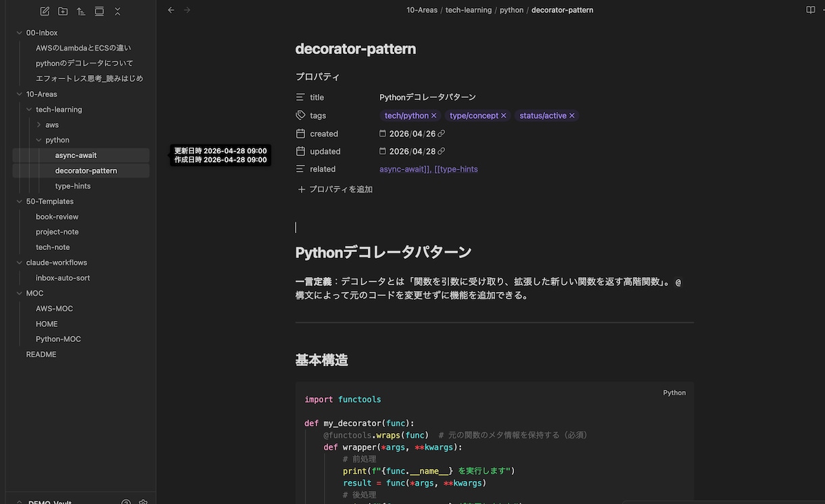Screen dimensions: 825x504
Task: Collapse the MOC folder
Action: pyautogui.click(x=20, y=293)
